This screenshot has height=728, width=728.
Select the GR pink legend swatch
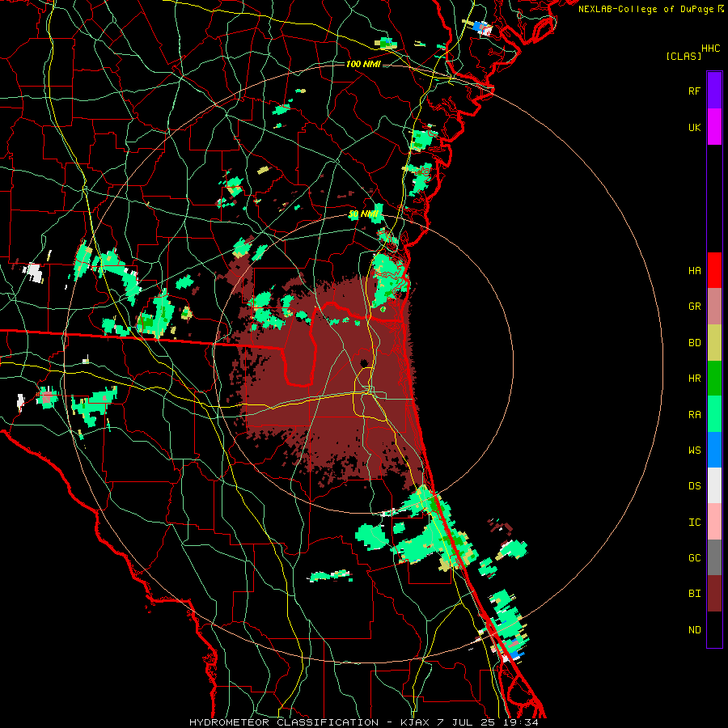pos(714,307)
